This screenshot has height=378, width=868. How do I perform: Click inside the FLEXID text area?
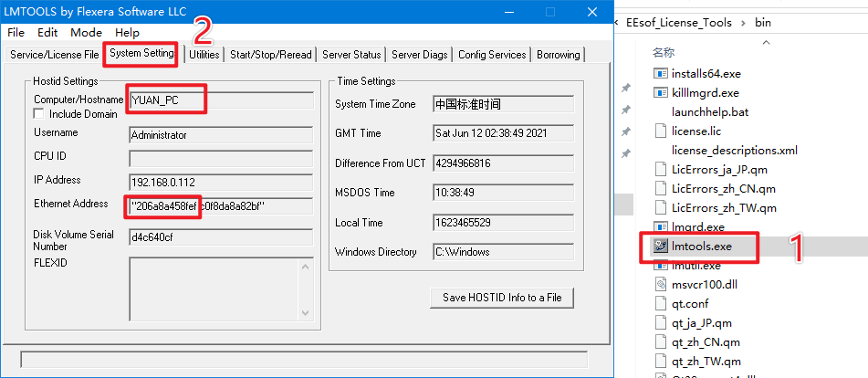click(214, 289)
